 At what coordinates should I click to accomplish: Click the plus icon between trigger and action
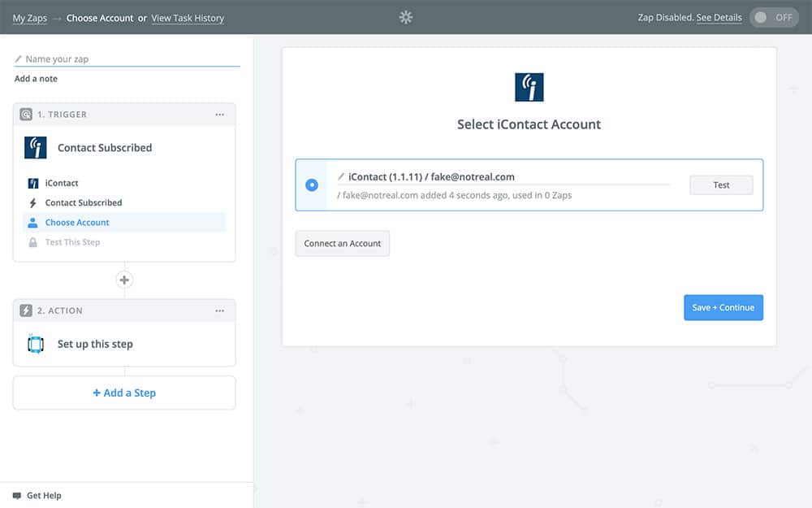click(124, 280)
